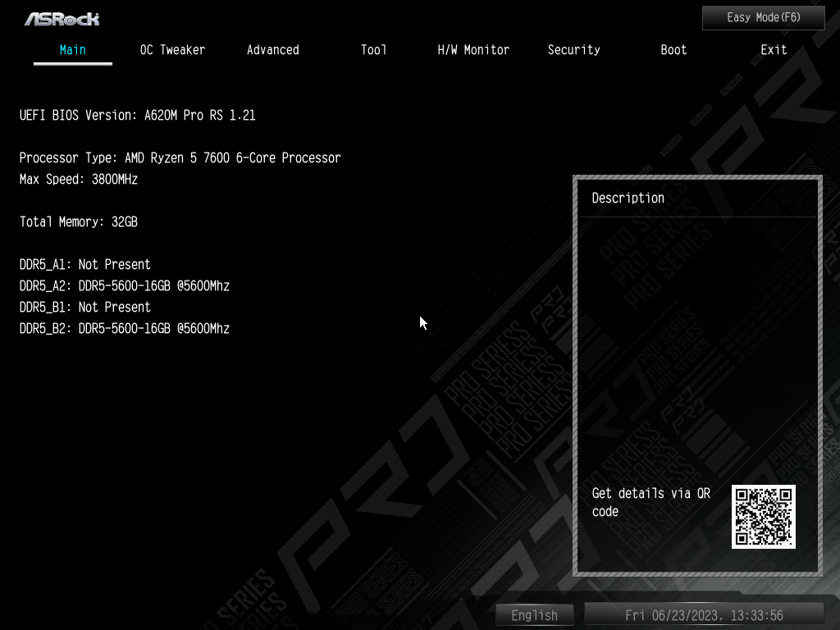This screenshot has height=630, width=840.
Task: Switch to the OC Tweaker tab
Action: pos(172,50)
